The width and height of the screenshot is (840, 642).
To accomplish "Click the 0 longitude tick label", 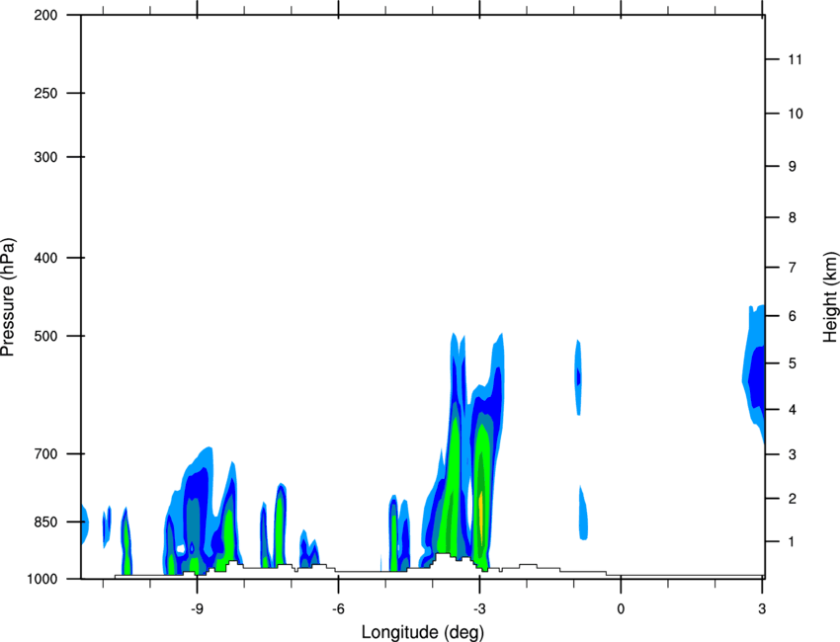I will pos(621,608).
